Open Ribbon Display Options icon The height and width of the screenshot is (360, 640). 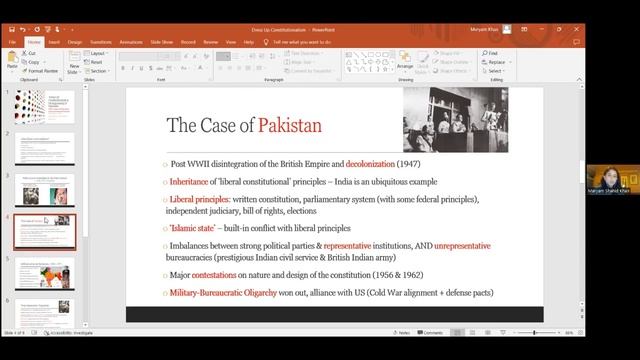524,29
